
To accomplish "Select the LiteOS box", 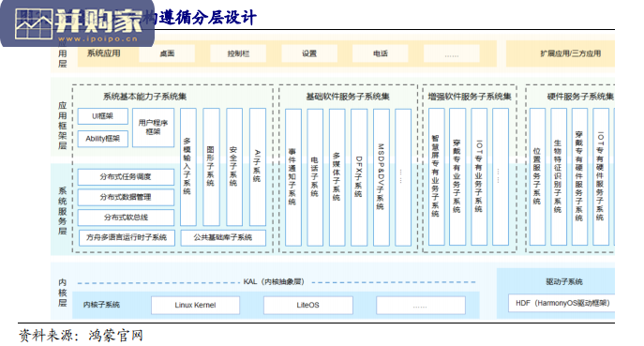I will (308, 306).
